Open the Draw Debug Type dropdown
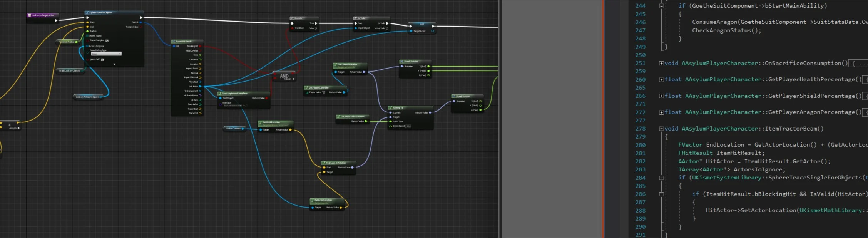This screenshot has width=868, height=238. (x=106, y=54)
